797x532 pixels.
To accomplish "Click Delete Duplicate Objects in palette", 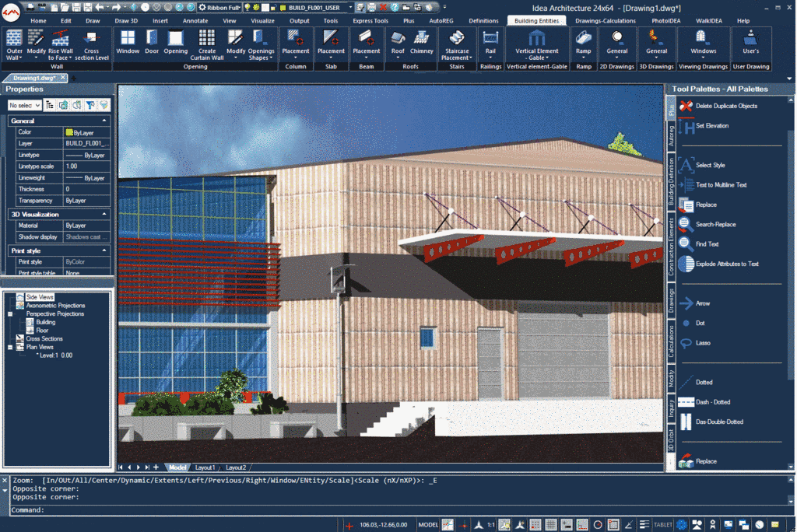I will 718,106.
